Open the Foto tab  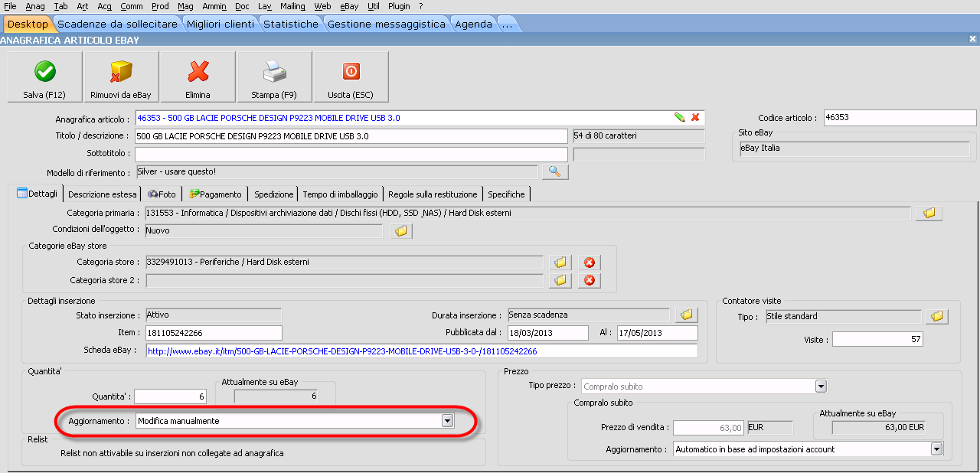point(162,194)
